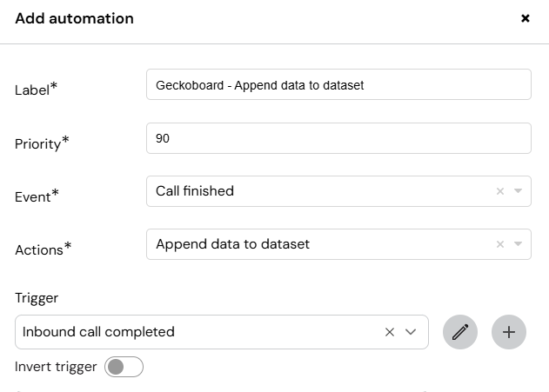Add a new trigger with plus icon
The width and height of the screenshot is (549, 392).
tap(509, 332)
